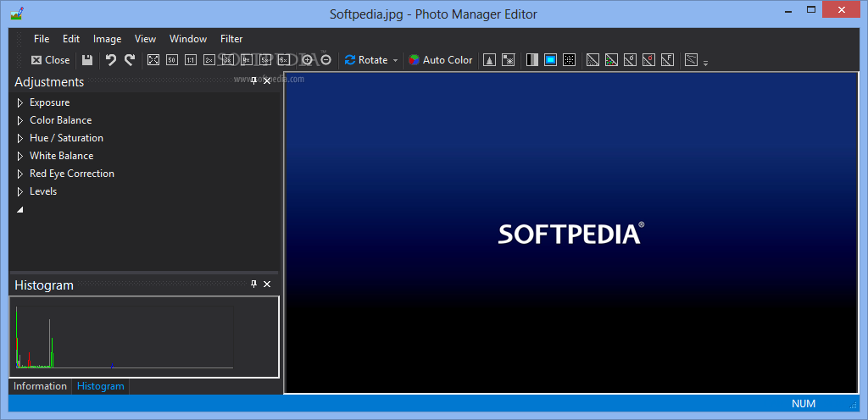Click the Save floppy disk icon
Image resolution: width=868 pixels, height=420 pixels.
[87, 59]
